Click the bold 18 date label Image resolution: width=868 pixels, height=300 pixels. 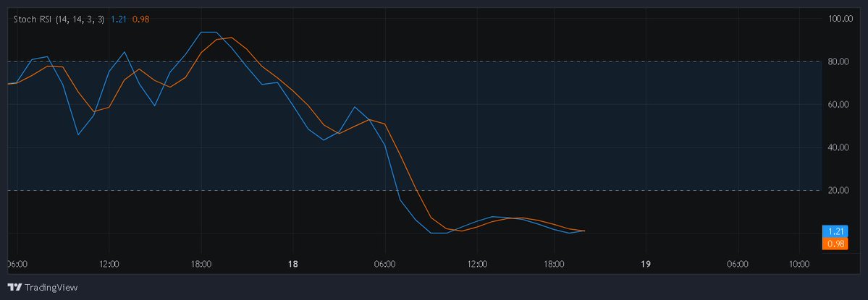(x=293, y=264)
